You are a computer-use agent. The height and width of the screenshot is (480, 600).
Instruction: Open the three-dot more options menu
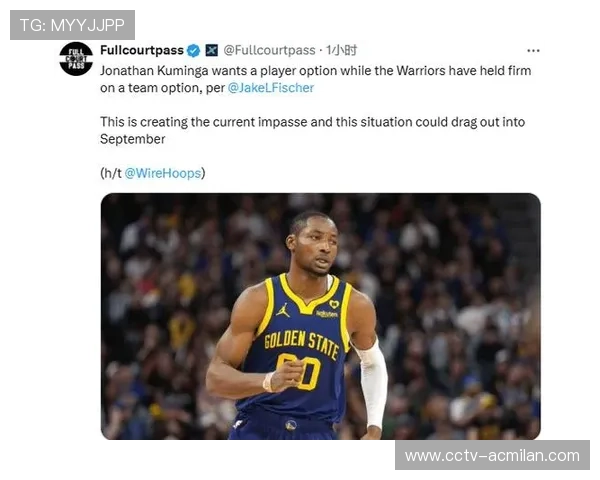[533, 51]
